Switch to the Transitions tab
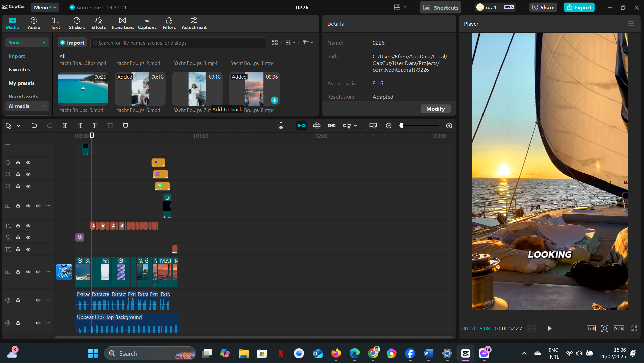Screen dimensions: 644x363 tap(122, 23)
